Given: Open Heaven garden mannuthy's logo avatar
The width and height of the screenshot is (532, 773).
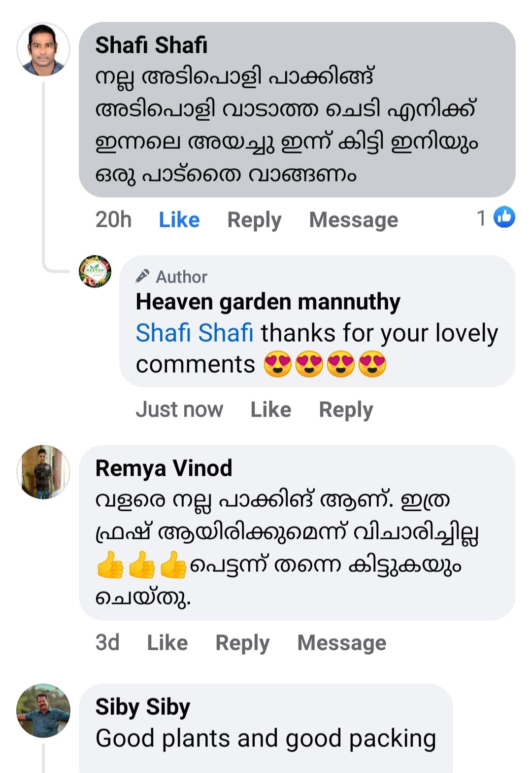Looking at the screenshot, I should (x=95, y=272).
